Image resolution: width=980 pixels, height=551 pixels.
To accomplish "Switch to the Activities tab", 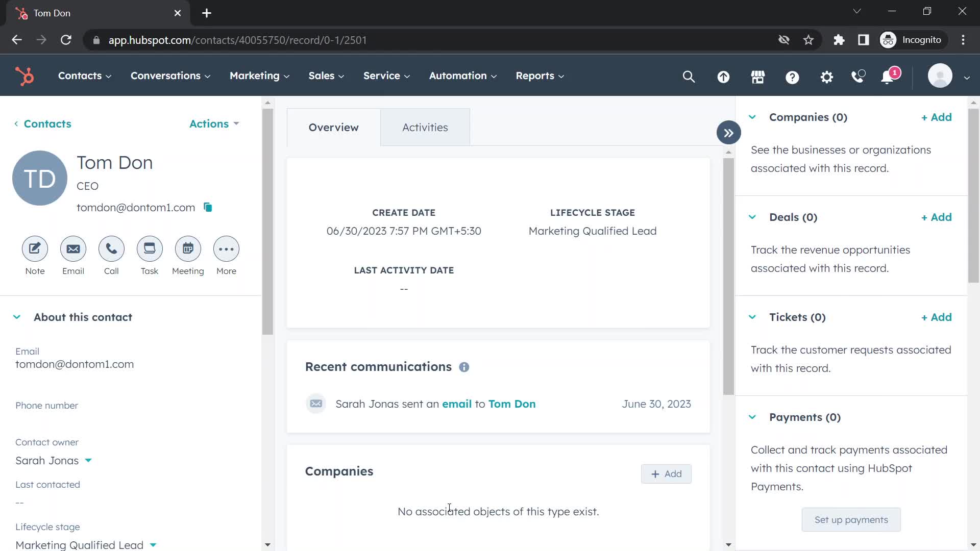I will [425, 127].
